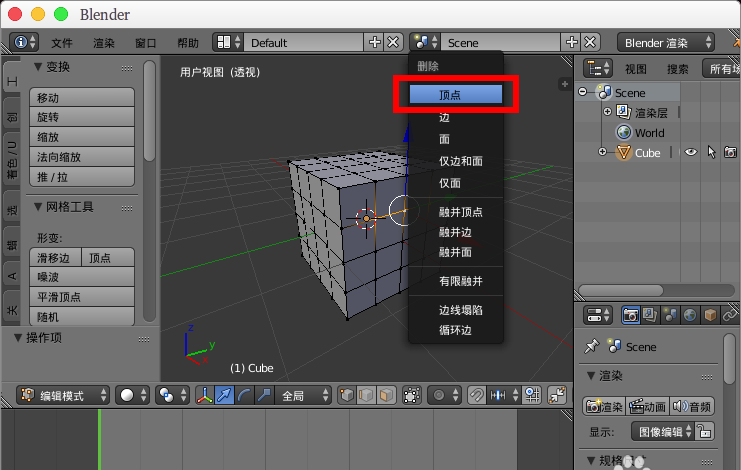
Task: Enable vertex select mode
Action: [x=347, y=395]
